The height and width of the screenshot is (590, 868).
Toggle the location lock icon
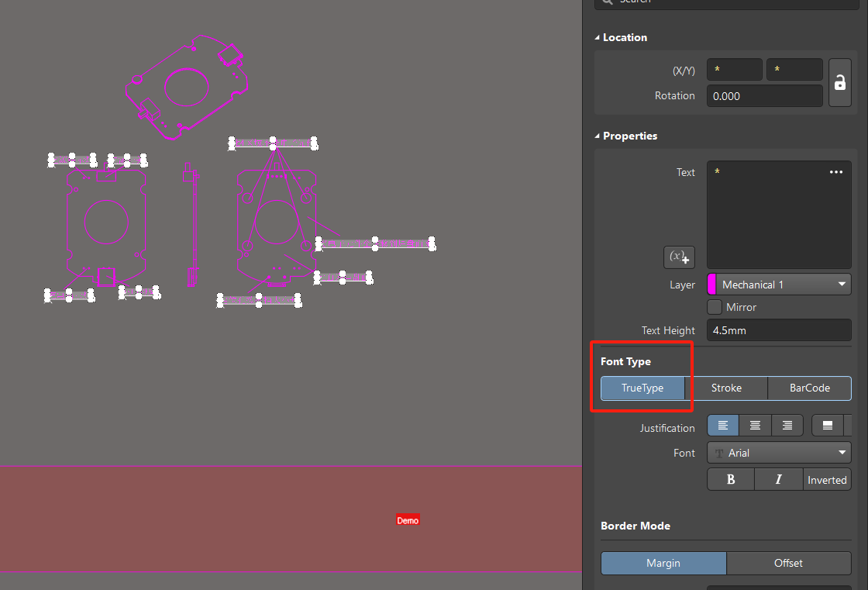(840, 82)
